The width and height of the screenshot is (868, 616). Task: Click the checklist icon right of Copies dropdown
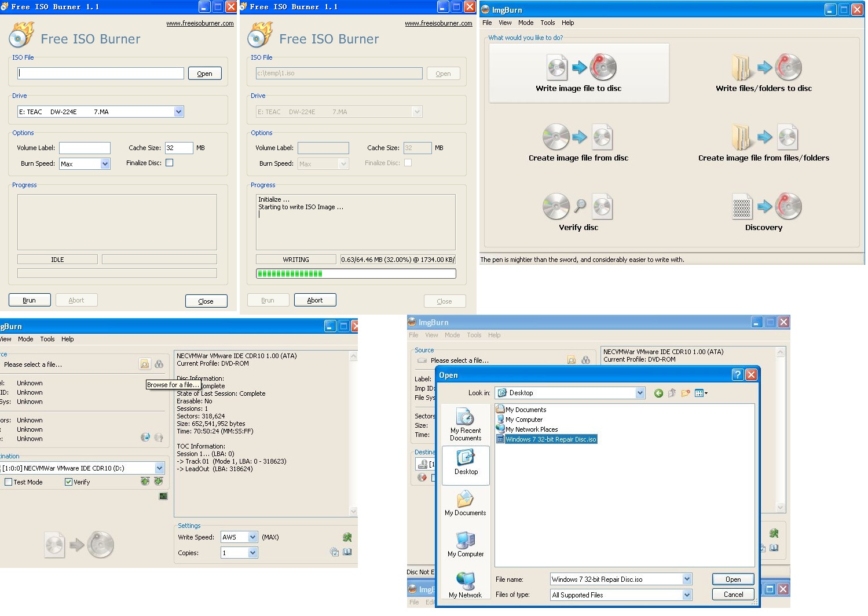coord(334,552)
